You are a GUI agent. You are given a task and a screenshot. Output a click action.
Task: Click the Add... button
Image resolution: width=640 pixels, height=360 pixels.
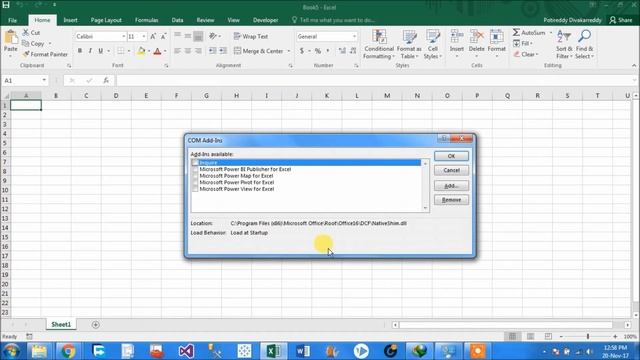coord(451,186)
